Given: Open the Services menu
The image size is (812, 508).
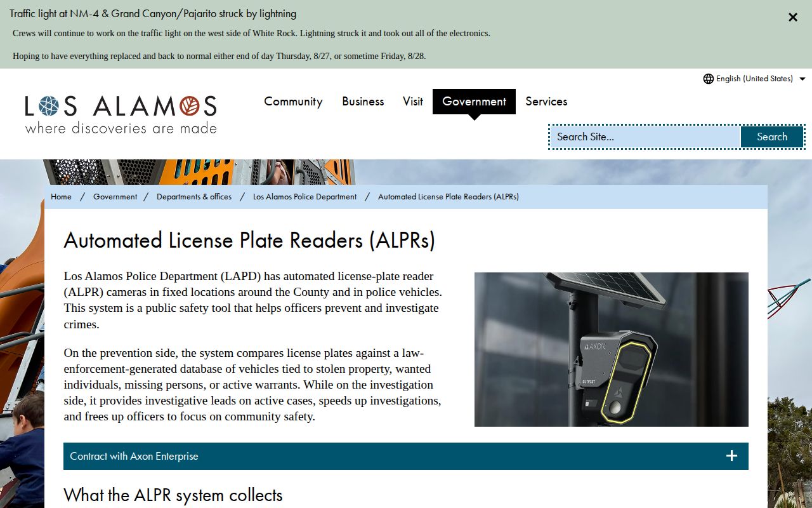Looking at the screenshot, I should 546,102.
